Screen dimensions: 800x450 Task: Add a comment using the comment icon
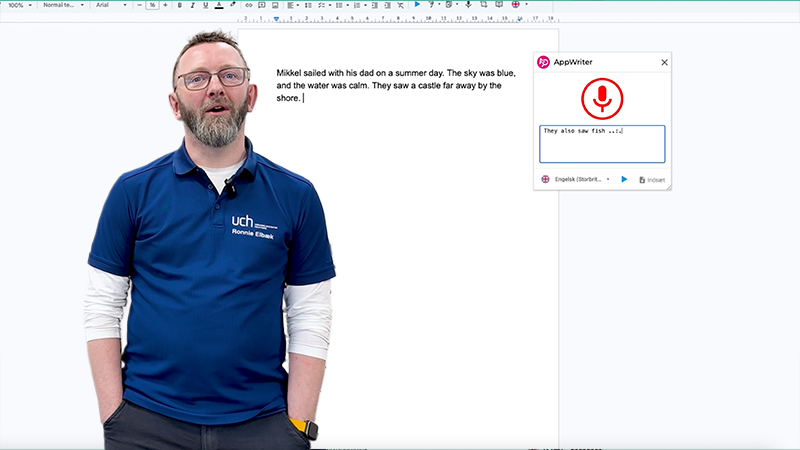click(262, 5)
